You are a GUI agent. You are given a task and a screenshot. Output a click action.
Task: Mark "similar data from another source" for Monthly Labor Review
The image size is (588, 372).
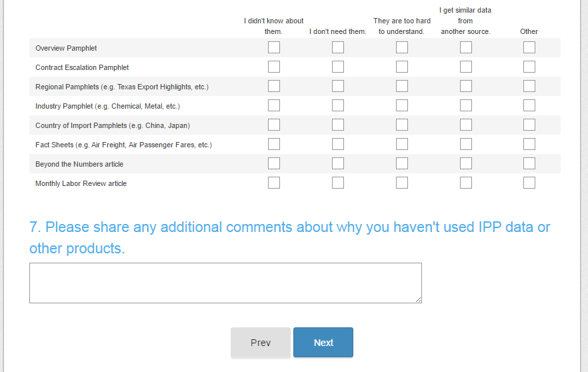tap(466, 183)
